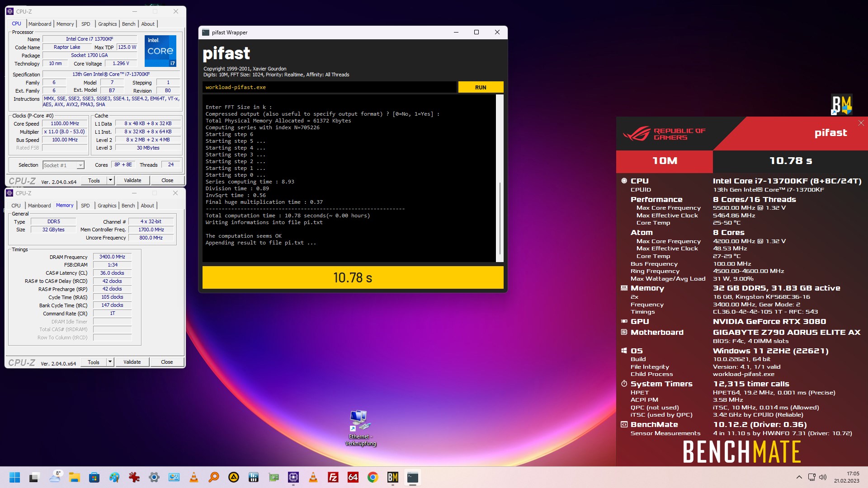868x488 pixels.
Task: Click the Intel Core i7 logo in CPU-Z
Action: point(160,51)
